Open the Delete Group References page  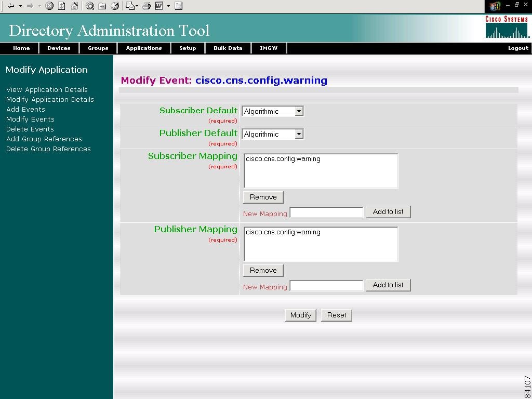click(48, 149)
